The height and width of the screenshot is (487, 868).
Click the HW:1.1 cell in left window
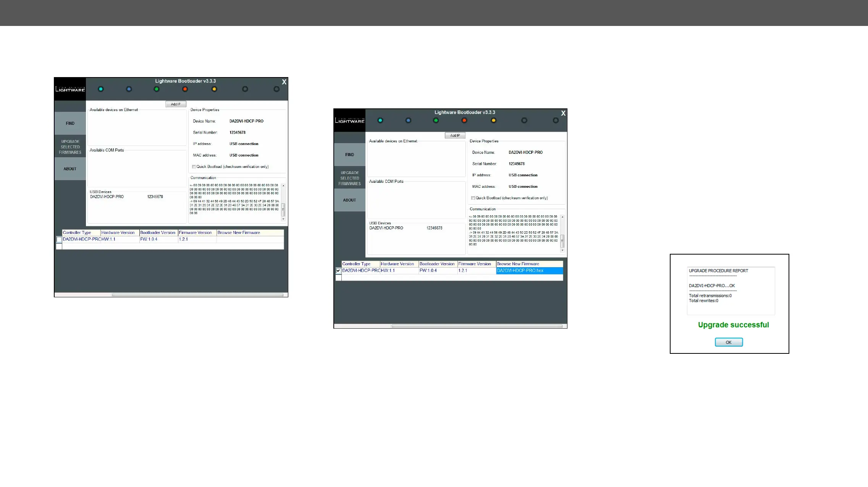(x=120, y=240)
